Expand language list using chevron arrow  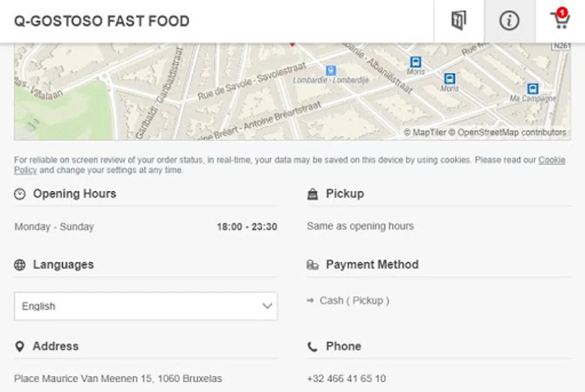point(267,306)
